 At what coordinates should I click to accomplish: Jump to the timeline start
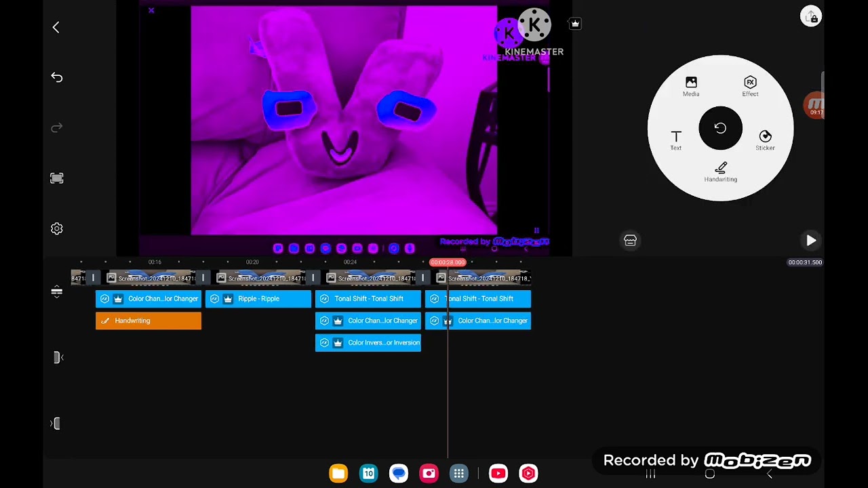[57, 357]
